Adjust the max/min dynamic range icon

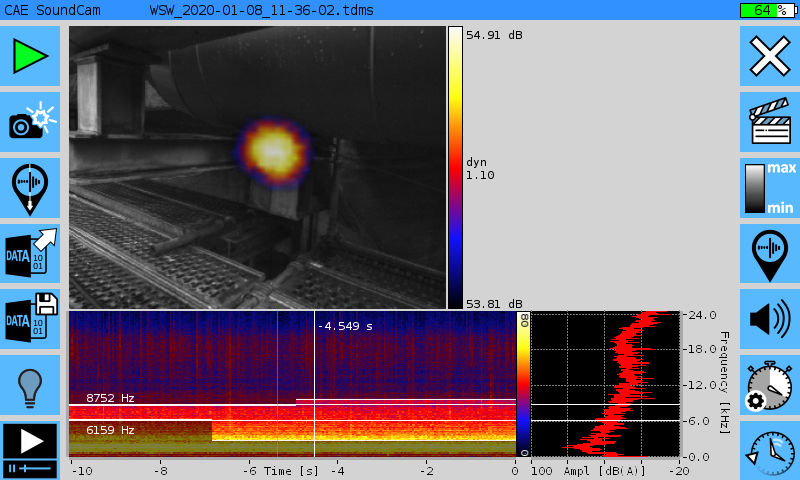[769, 188]
